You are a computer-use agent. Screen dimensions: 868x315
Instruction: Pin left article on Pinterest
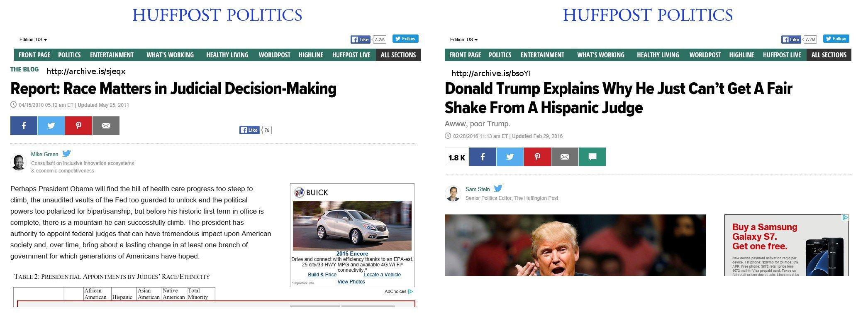78,126
